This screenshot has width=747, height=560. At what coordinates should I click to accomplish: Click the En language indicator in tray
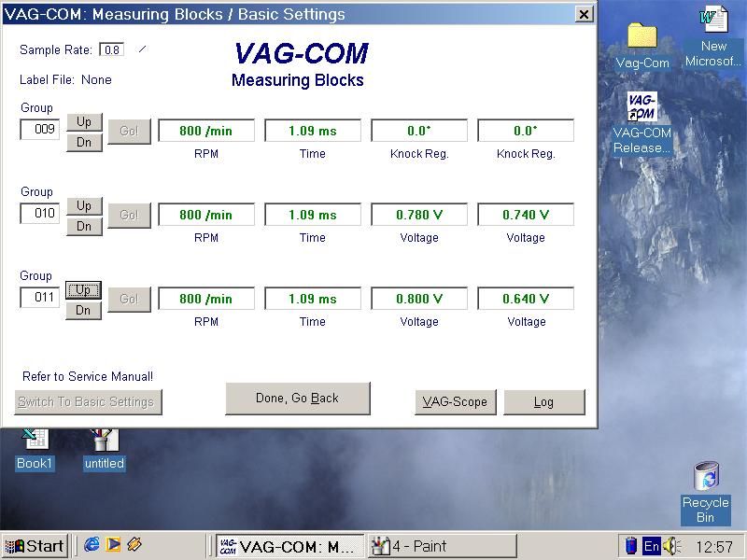(651, 546)
